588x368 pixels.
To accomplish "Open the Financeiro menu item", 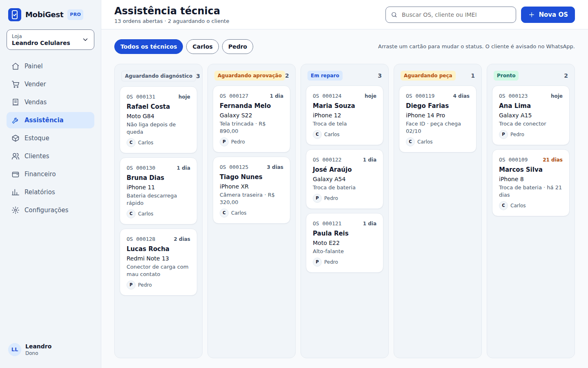I will point(50,174).
